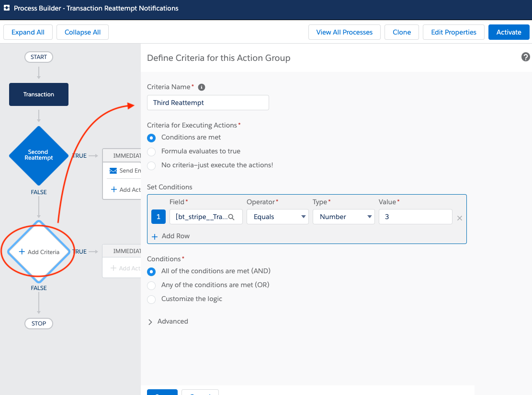Click Add Action under Send Email
Viewport: 532px width, 395px height.
tap(126, 189)
